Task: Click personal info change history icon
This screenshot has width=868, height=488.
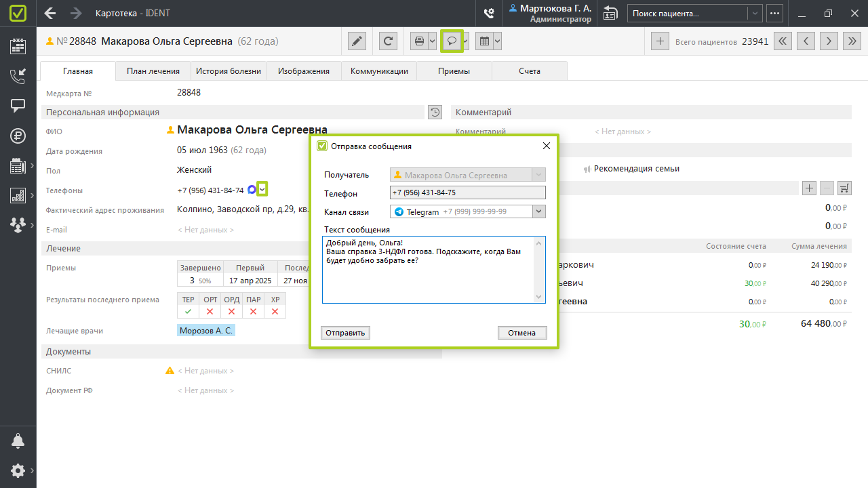Action: coord(435,113)
